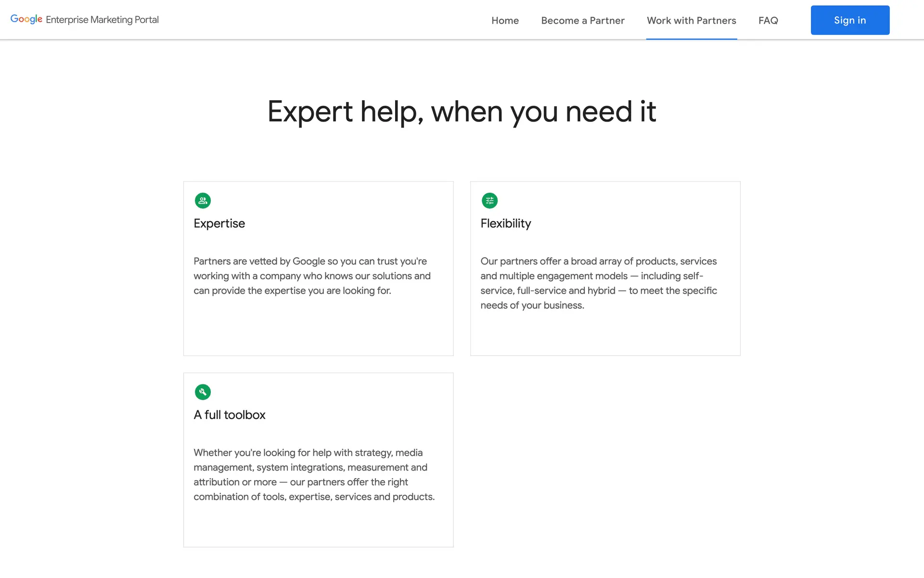Click the green people icon above Expertise
The height and width of the screenshot is (578, 924).
pos(203,200)
